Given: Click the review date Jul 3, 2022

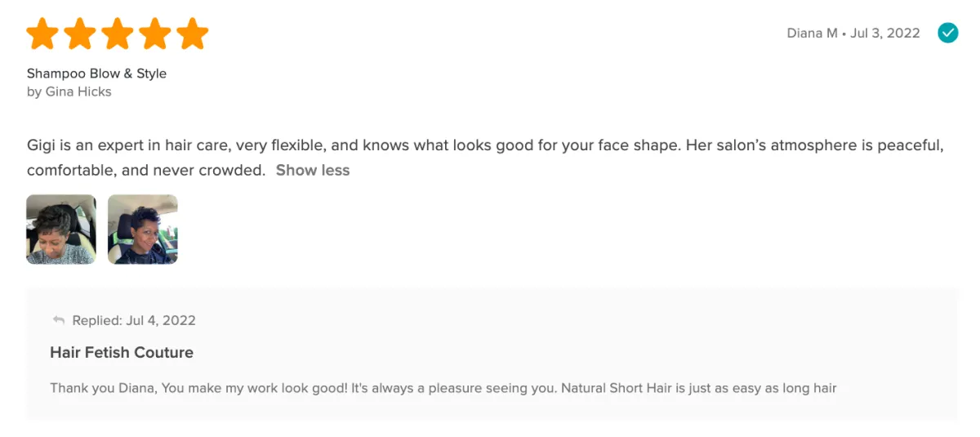Looking at the screenshot, I should 885,33.
